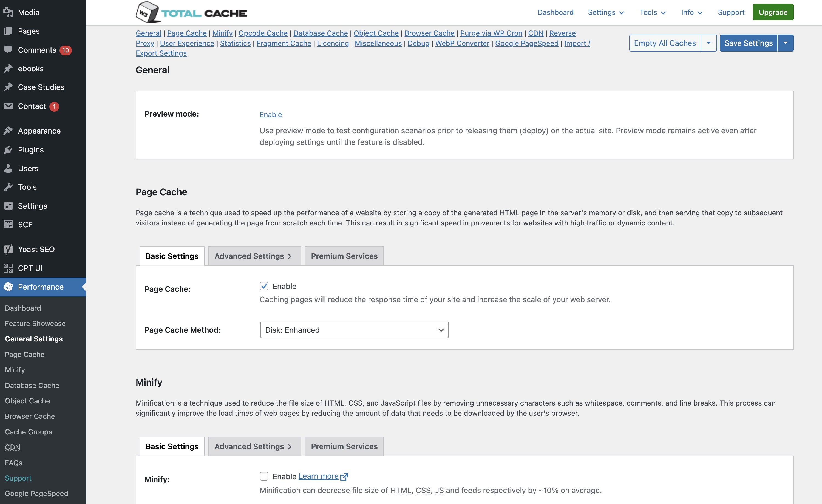
Task: Click the Settings icon in sidebar
Action: pyautogui.click(x=8, y=206)
